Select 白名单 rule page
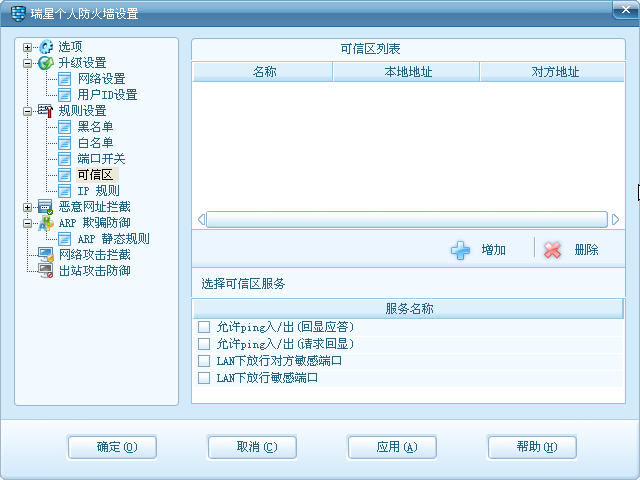The width and height of the screenshot is (640, 480). [x=95, y=143]
